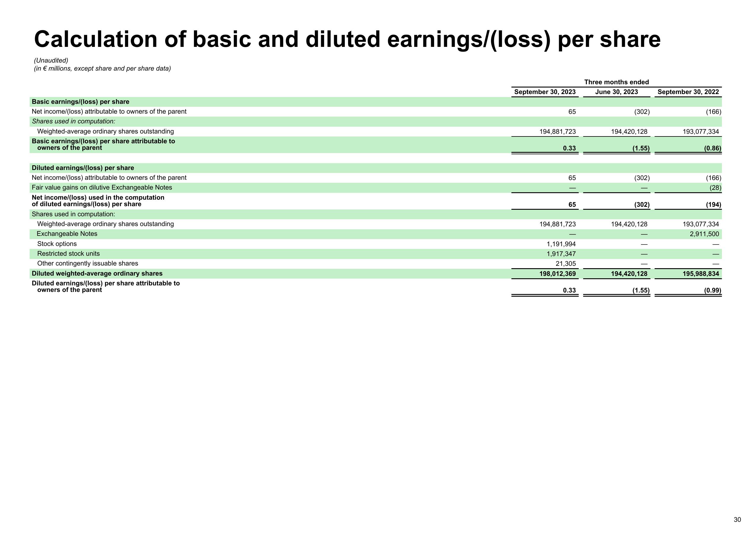The height and width of the screenshot is (534, 756).
Task: Click basic EPS value 0.33
Action: pos(569,148)
